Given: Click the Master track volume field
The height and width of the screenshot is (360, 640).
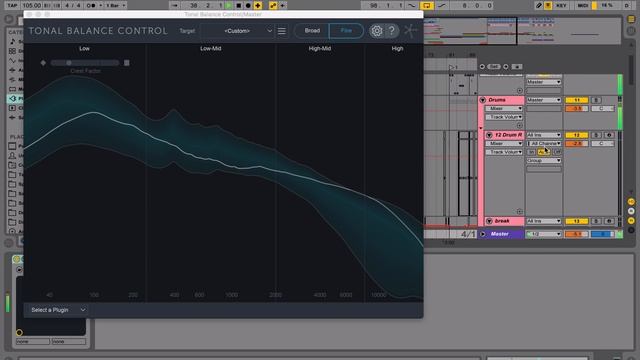Looking at the screenshot, I should click(576, 234).
